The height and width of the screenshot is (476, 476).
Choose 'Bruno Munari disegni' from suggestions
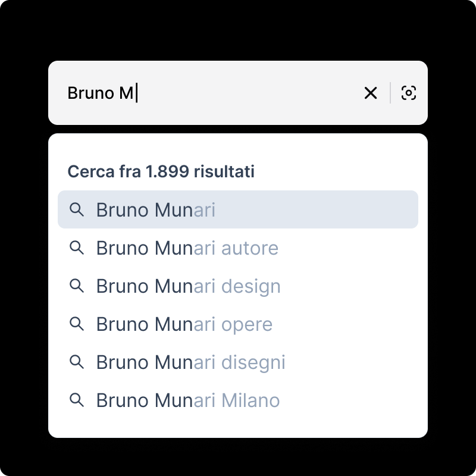coord(190,362)
